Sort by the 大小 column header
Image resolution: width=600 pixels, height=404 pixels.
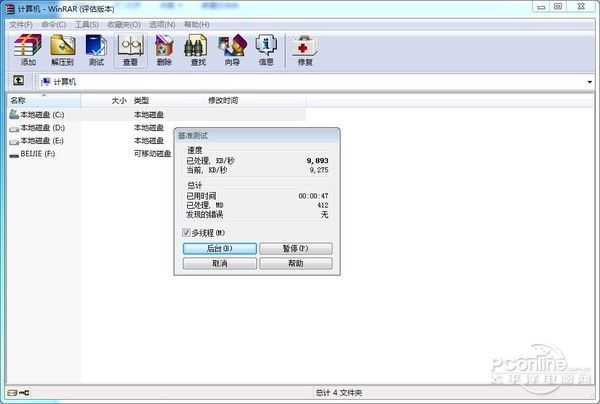pyautogui.click(x=105, y=101)
